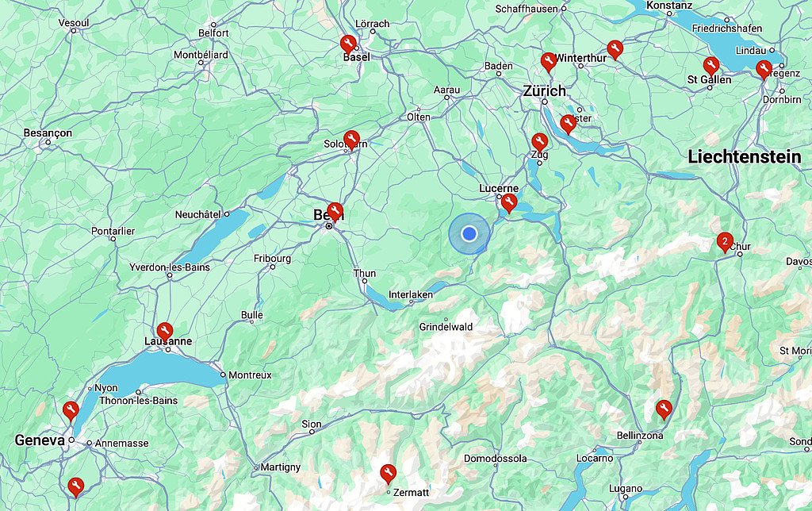
Task: Open the clustered pin numbered 2 near Chur
Action: point(725,242)
